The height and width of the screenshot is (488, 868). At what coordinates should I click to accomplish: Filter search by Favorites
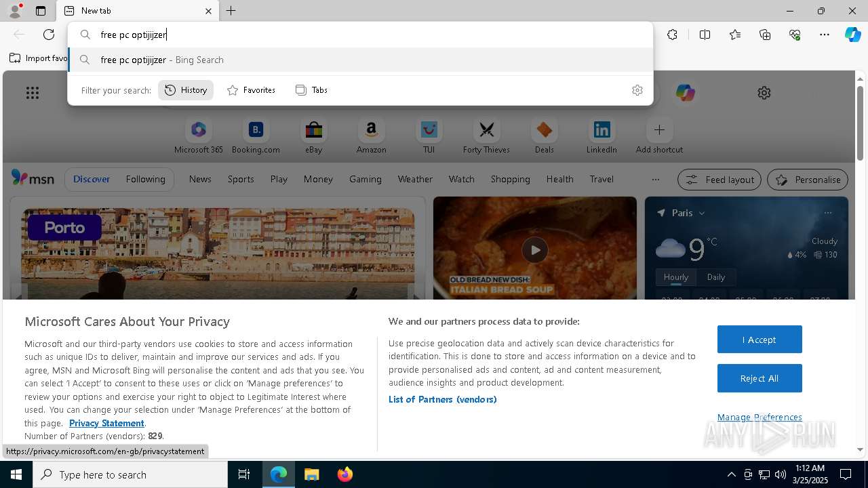tap(251, 90)
